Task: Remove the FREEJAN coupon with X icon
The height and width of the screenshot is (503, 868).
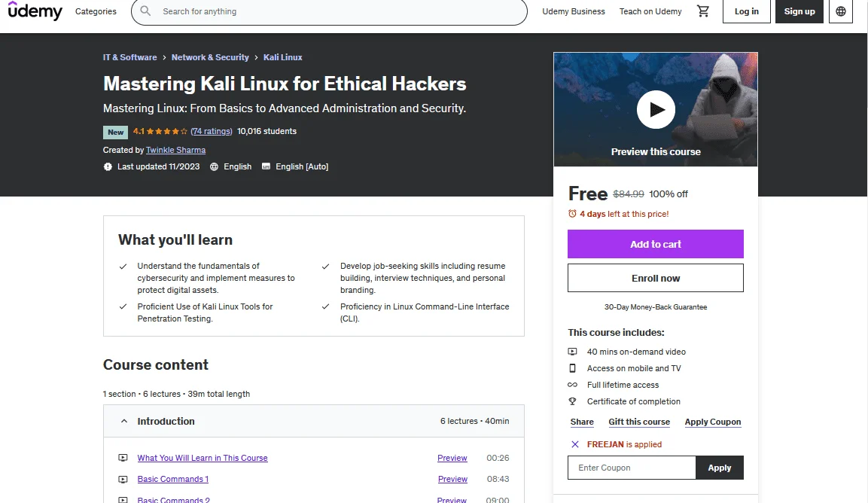Action: coord(575,444)
